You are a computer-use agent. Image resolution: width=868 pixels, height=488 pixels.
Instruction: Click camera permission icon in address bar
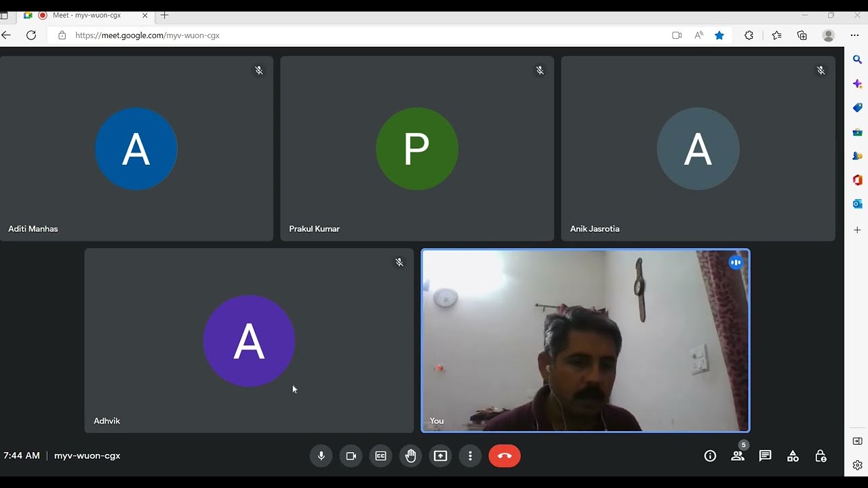[x=677, y=35]
